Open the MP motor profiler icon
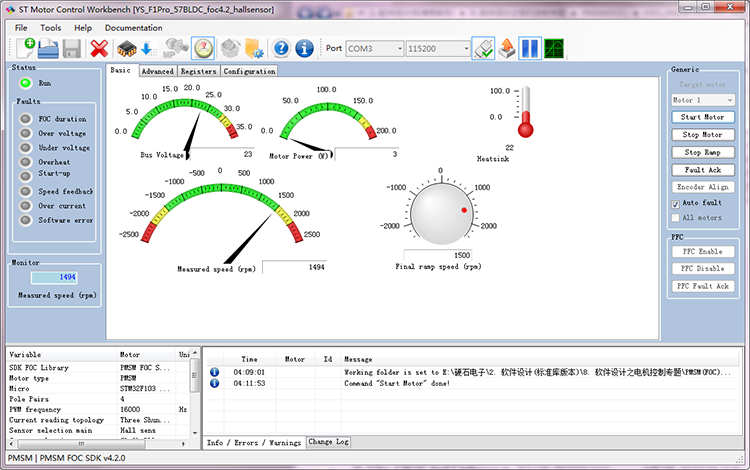The image size is (750, 470). (175, 48)
